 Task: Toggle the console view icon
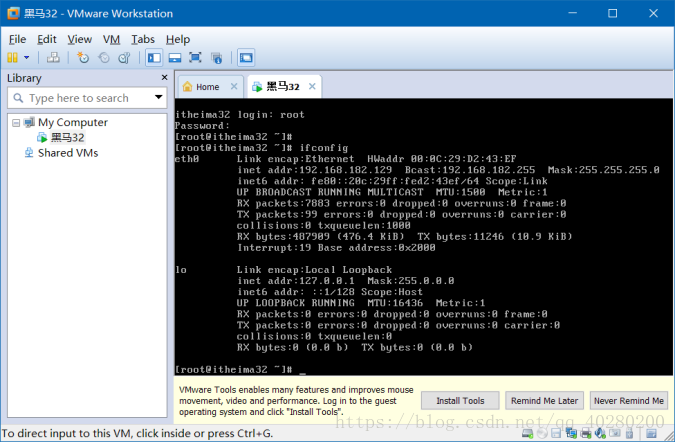coord(246,58)
